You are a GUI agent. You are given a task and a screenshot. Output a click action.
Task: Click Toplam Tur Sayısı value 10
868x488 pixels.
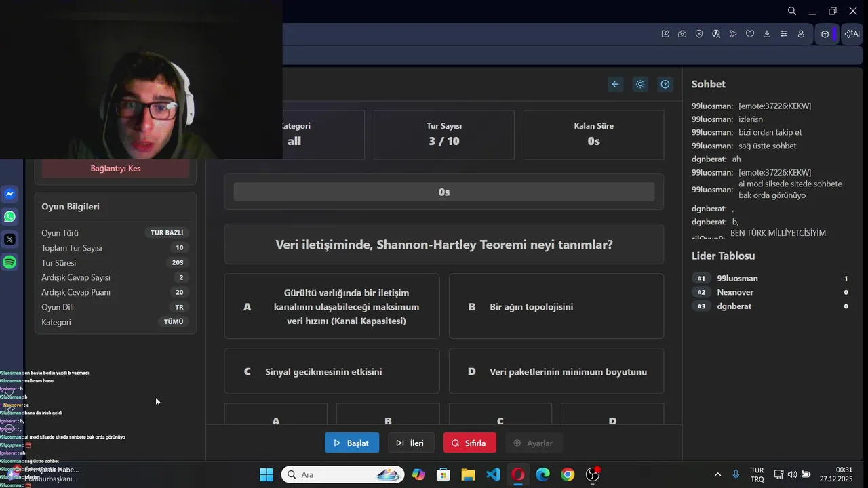click(x=180, y=247)
